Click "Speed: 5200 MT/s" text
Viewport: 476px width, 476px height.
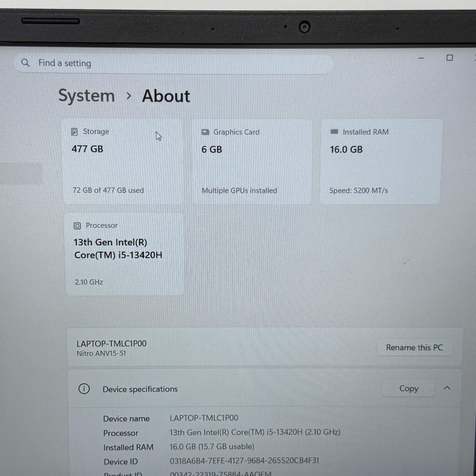coord(358,190)
